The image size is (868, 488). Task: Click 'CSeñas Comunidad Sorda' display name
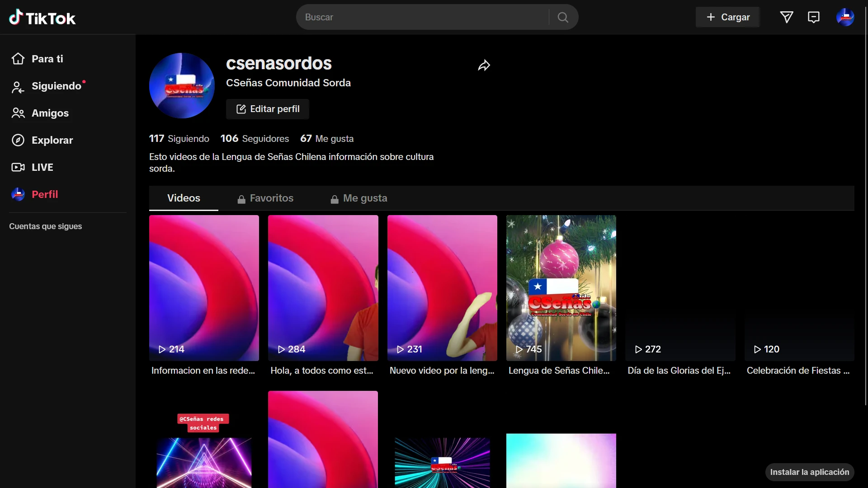coord(288,83)
